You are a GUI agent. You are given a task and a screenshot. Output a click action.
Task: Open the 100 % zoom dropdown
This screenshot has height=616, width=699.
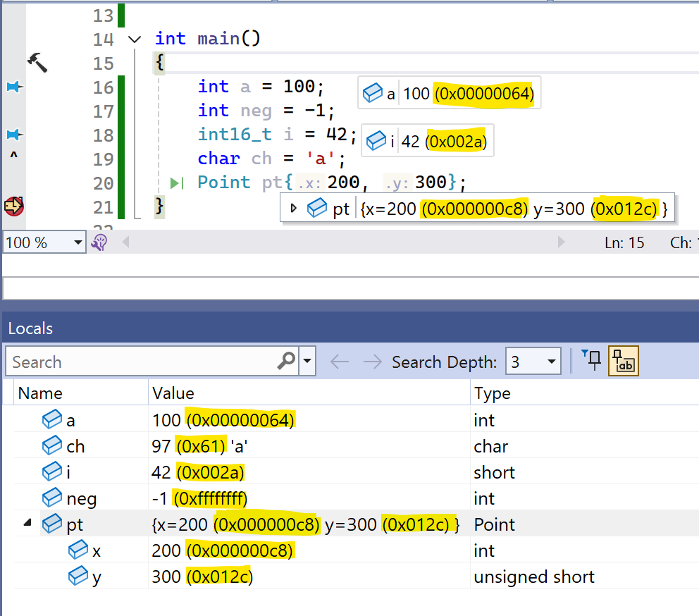click(78, 242)
